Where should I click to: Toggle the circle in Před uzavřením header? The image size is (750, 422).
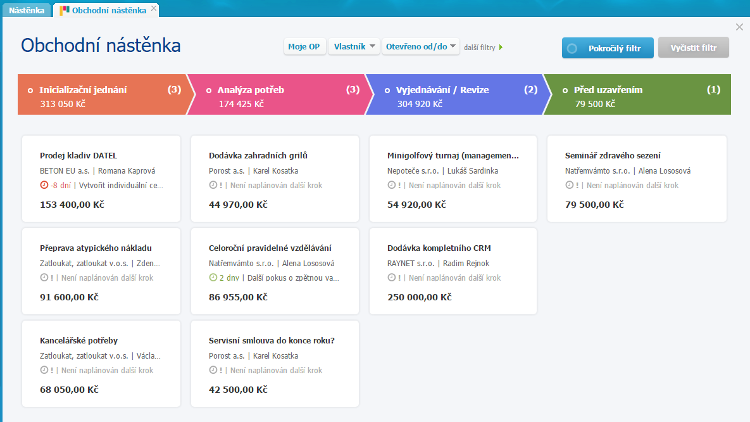(565, 90)
